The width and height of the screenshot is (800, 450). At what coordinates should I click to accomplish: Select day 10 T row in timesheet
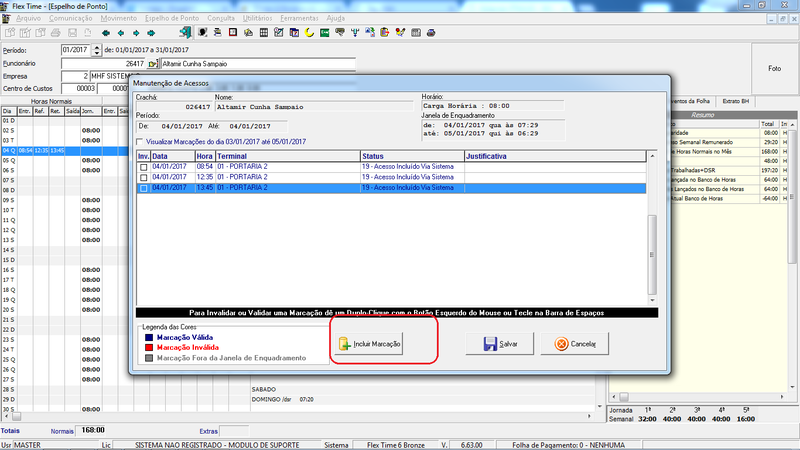click(x=65, y=210)
